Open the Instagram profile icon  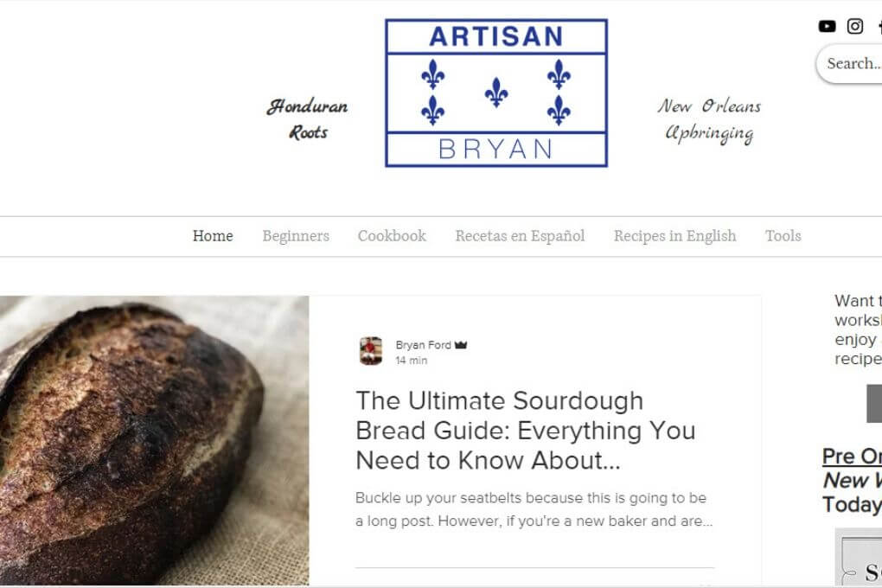(855, 26)
